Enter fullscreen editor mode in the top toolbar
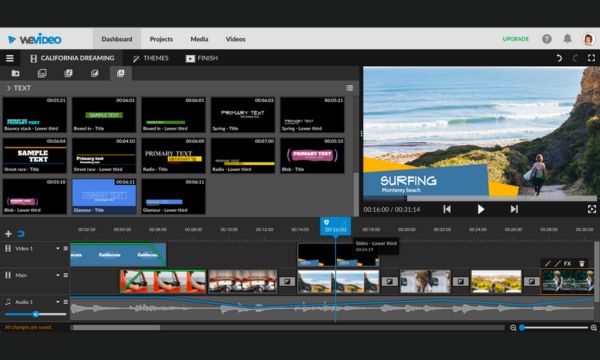The width and height of the screenshot is (600, 360). [x=591, y=58]
